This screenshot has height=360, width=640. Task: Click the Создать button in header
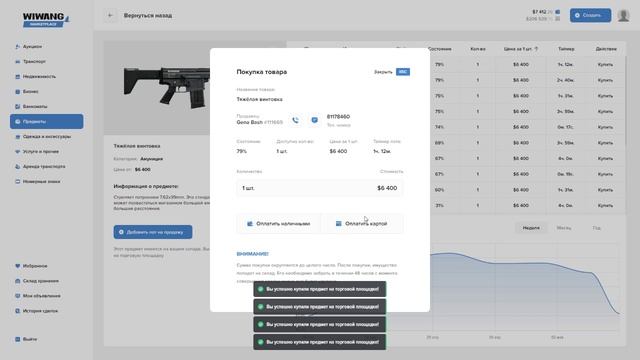click(x=590, y=16)
